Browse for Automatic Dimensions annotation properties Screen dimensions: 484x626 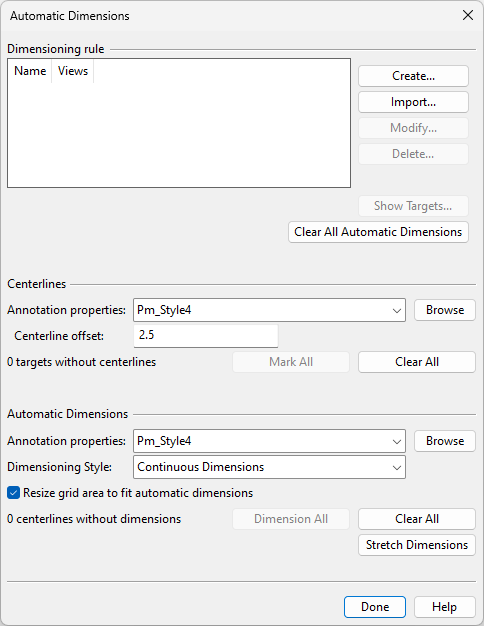[445, 441]
